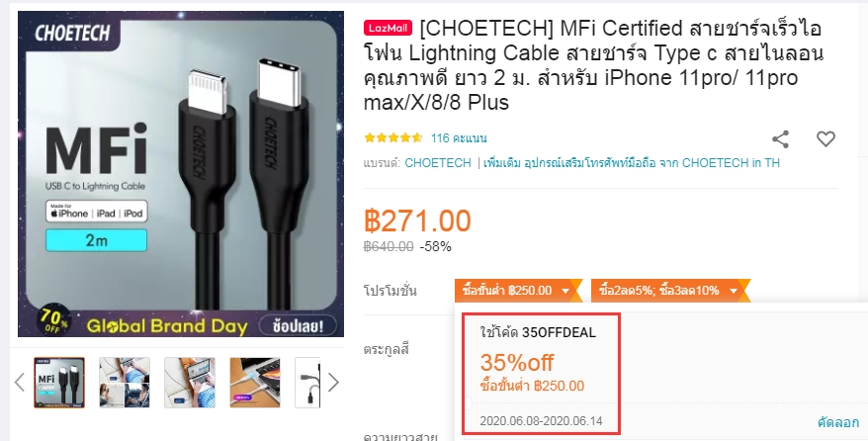Expand the ซื้อ2ลด5%; ซื้อ3ลด10% promotion dropdown
The width and height of the screenshot is (868, 441).
[667, 291]
